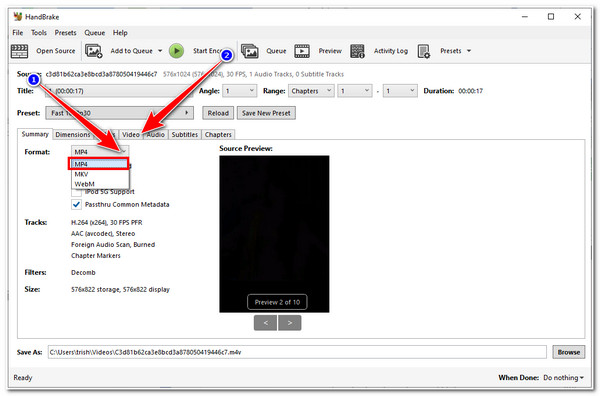Select MKV in the format list
This screenshot has height=396, width=600.
point(100,174)
